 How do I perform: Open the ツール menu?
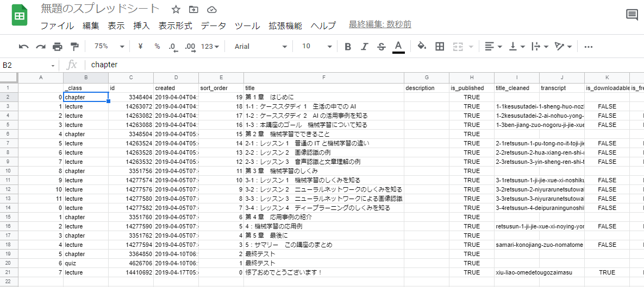click(247, 25)
